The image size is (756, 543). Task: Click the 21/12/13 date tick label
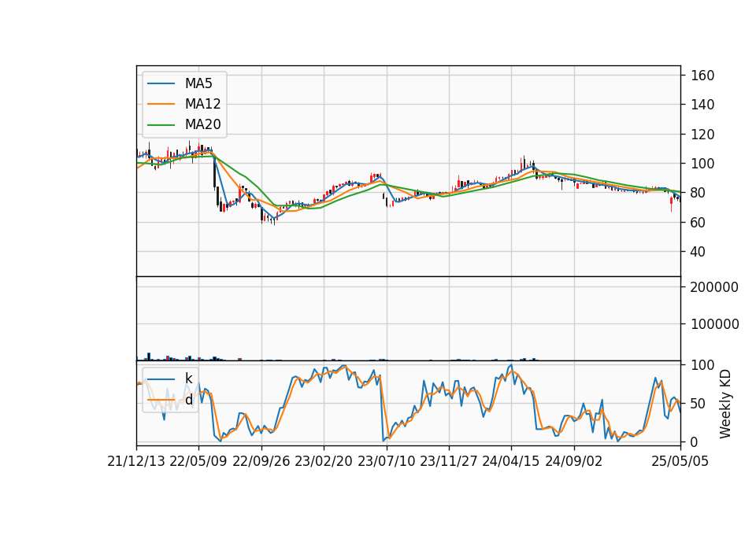pyautogui.click(x=136, y=461)
